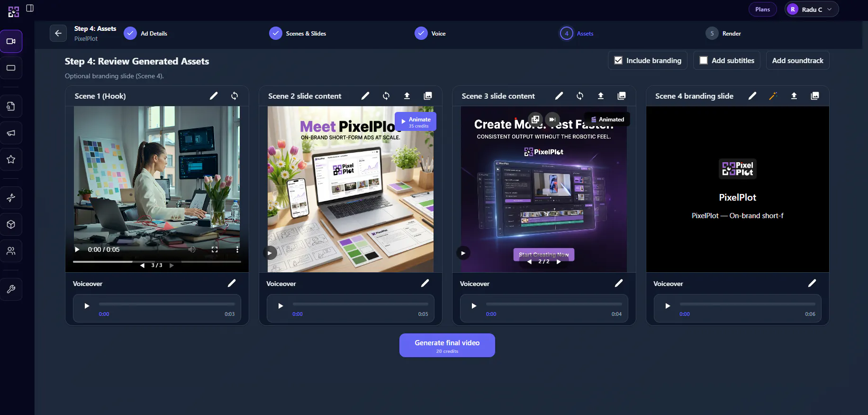Click the PixelPlot logo in the top corner

[14, 12]
